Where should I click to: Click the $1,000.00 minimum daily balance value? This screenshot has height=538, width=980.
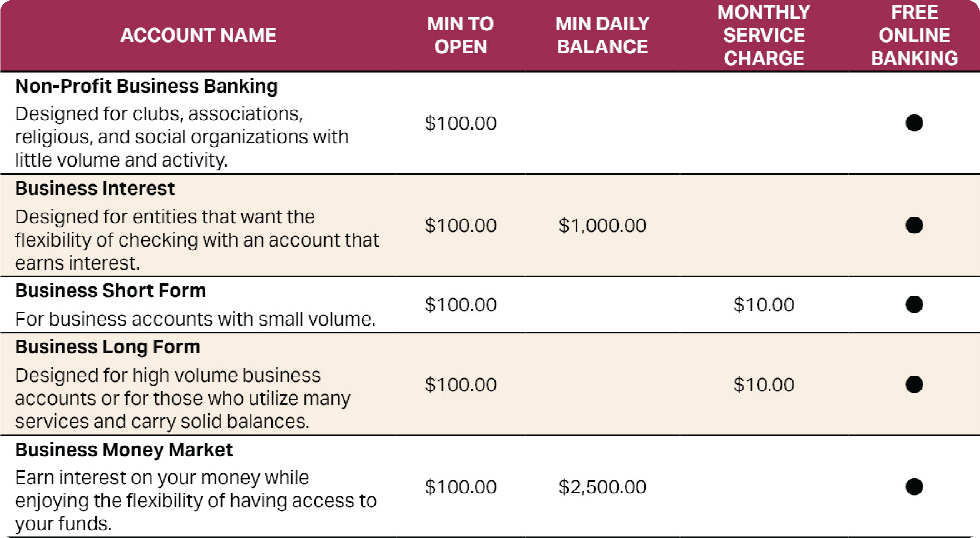click(x=602, y=225)
